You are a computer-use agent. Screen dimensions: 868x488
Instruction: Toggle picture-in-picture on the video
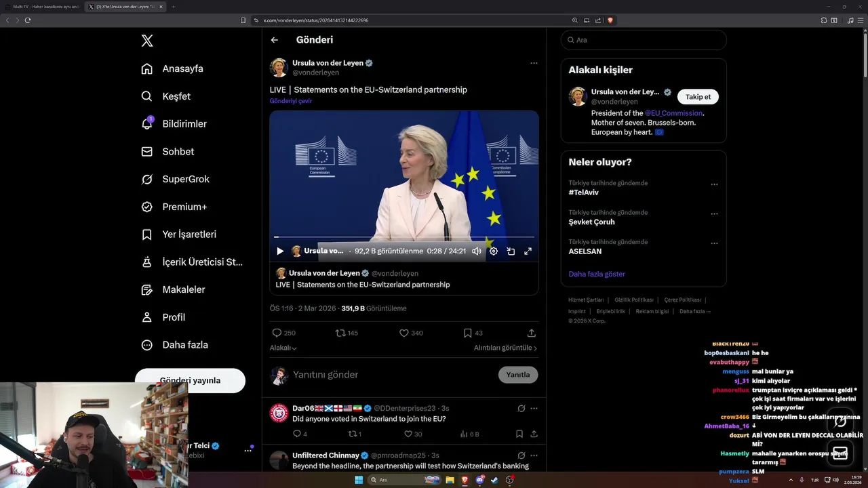click(x=511, y=251)
